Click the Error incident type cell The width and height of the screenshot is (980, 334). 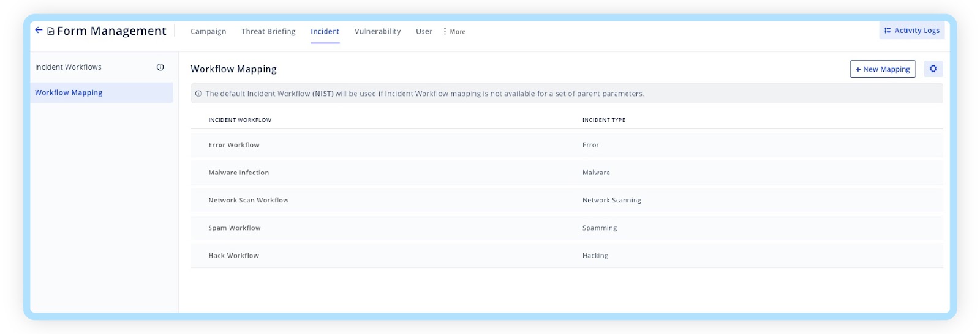point(590,145)
